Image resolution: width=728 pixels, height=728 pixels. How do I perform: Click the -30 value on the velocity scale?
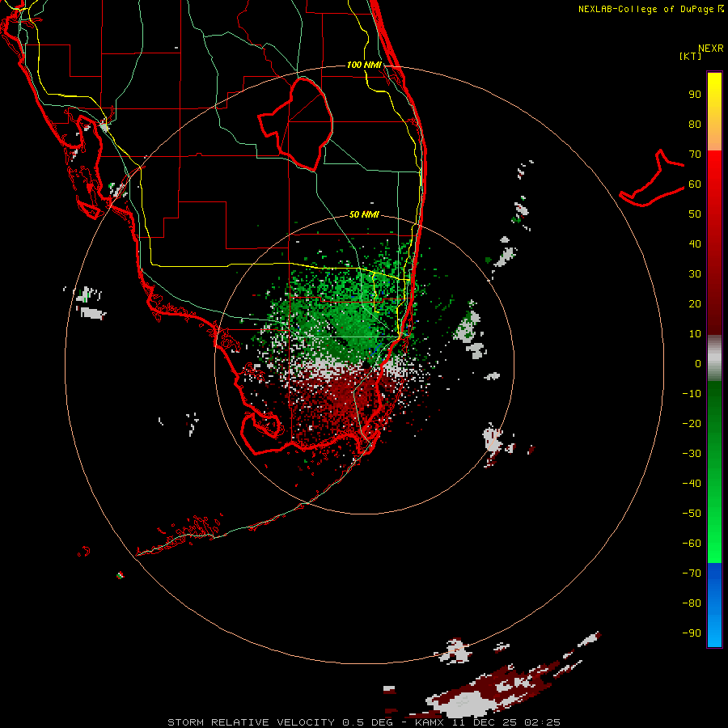[692, 454]
